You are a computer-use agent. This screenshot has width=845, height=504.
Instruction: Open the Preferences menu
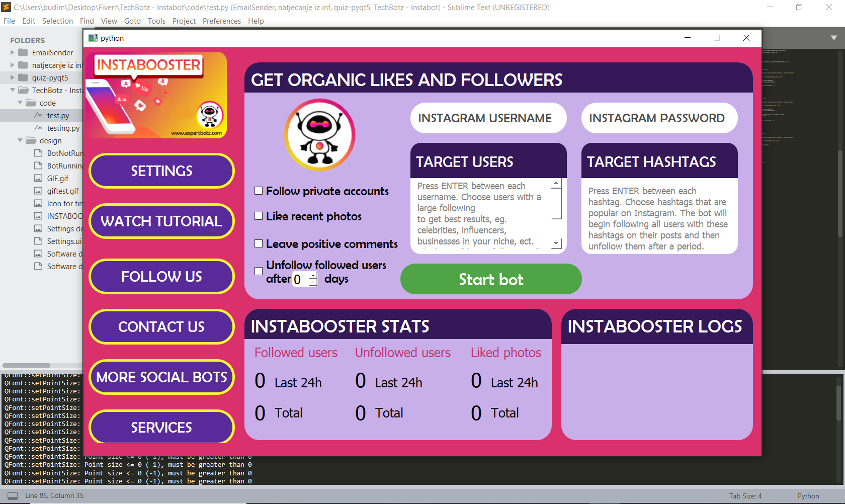point(222,21)
